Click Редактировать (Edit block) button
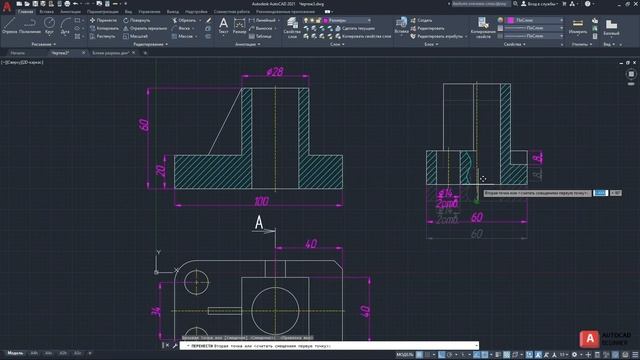 [427, 28]
